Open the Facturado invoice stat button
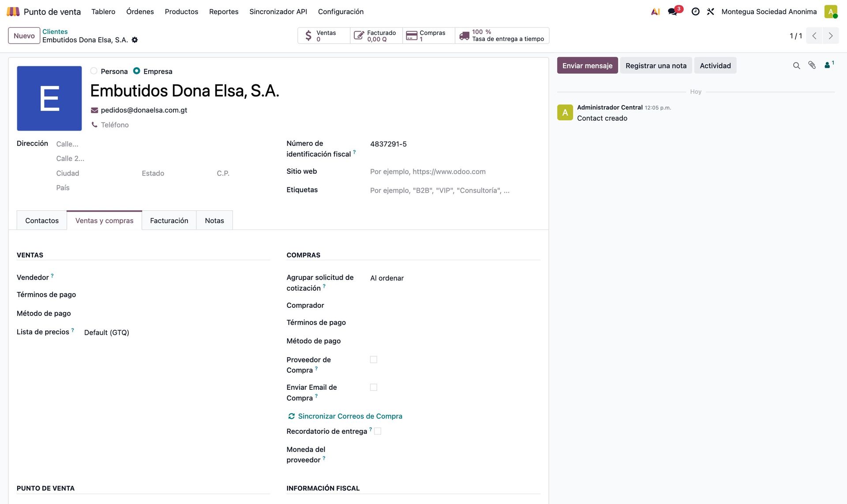The image size is (847, 504). click(x=376, y=36)
